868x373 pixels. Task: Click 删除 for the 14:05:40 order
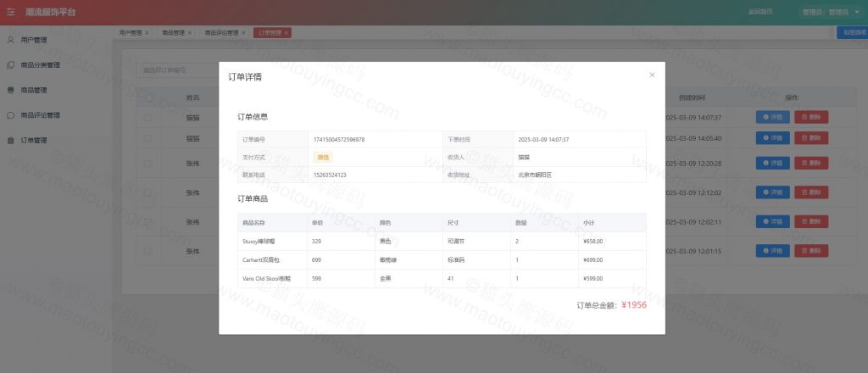pos(811,138)
